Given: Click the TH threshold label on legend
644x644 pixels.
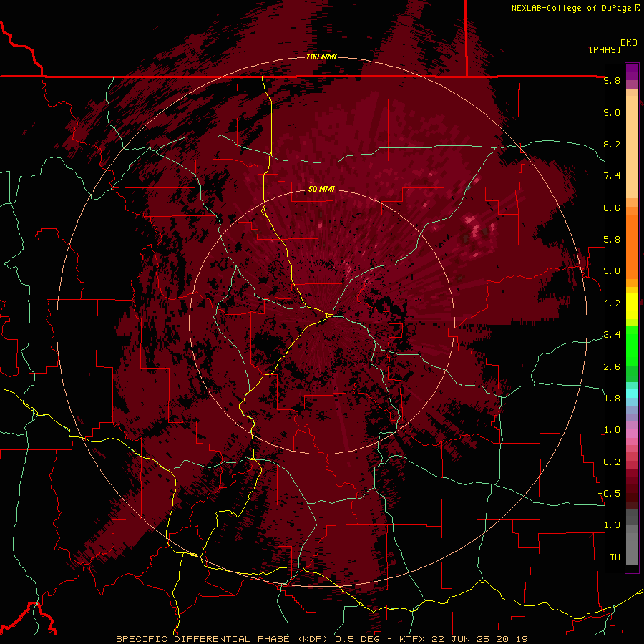Looking at the screenshot, I should 615,557.
